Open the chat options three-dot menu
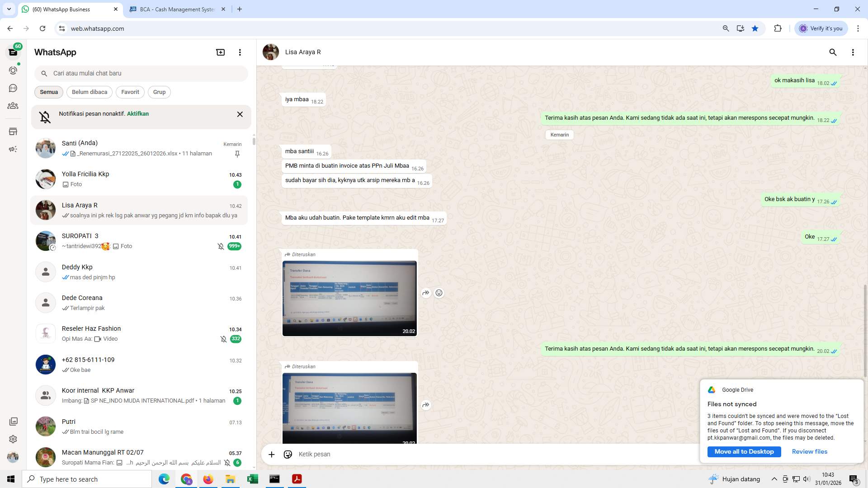 coord(854,52)
